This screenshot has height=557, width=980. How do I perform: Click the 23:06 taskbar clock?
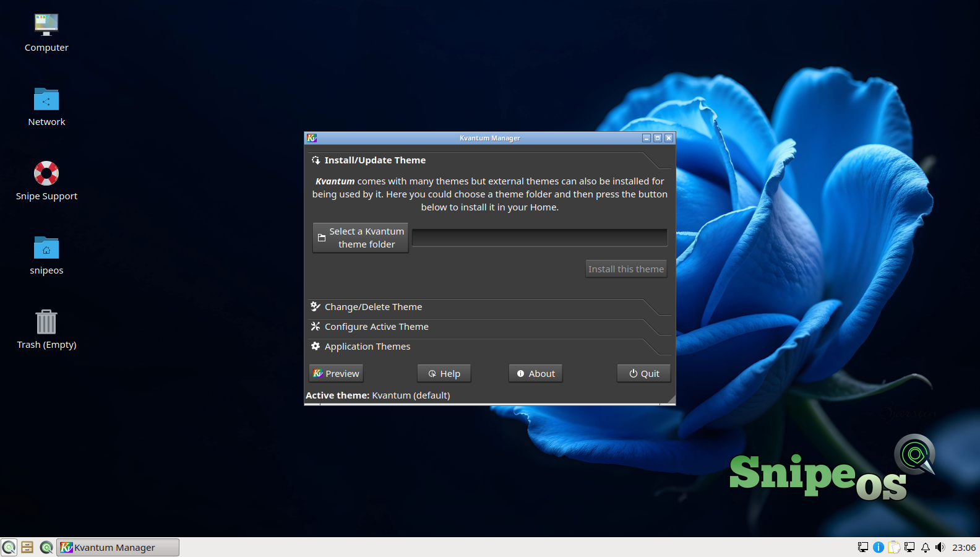[964, 547]
